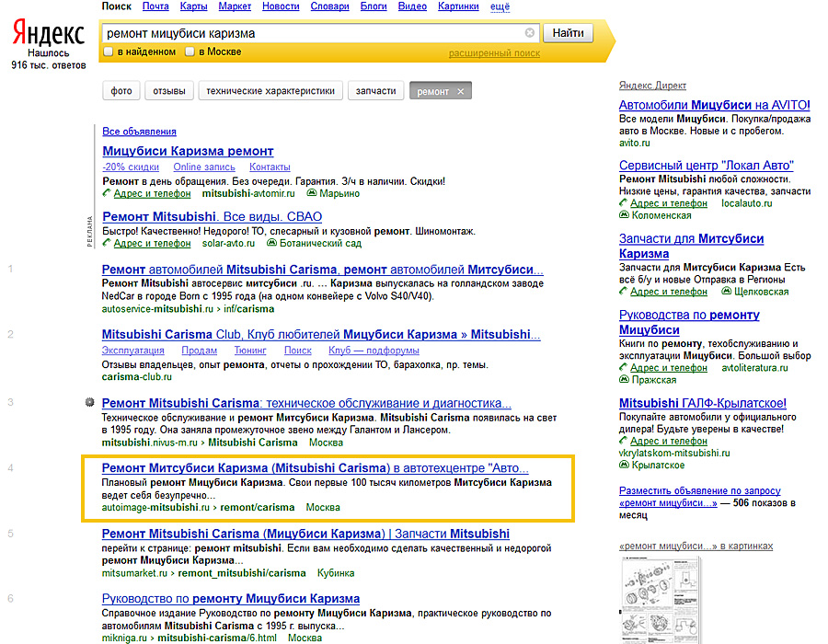Image resolution: width=828 pixels, height=644 pixels.
Task: Select the "запчасти" refinement chip
Action: coord(375,91)
